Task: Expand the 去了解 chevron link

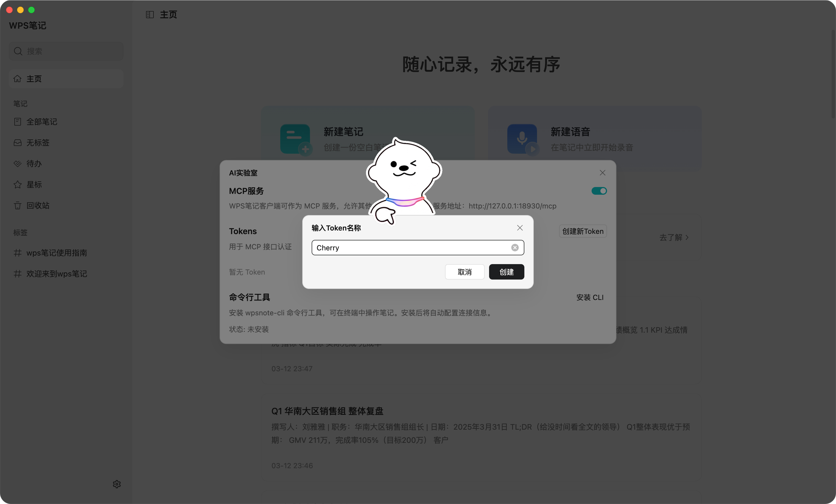Action: pyautogui.click(x=675, y=237)
